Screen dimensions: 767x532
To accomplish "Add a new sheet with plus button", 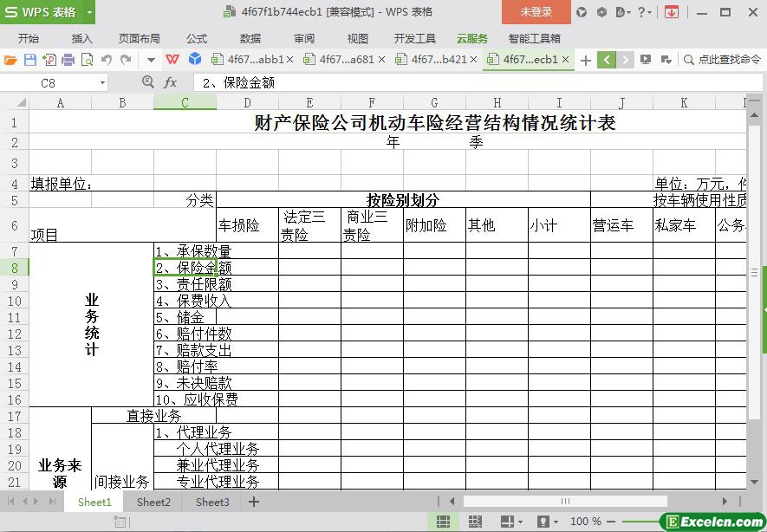I will [x=253, y=502].
